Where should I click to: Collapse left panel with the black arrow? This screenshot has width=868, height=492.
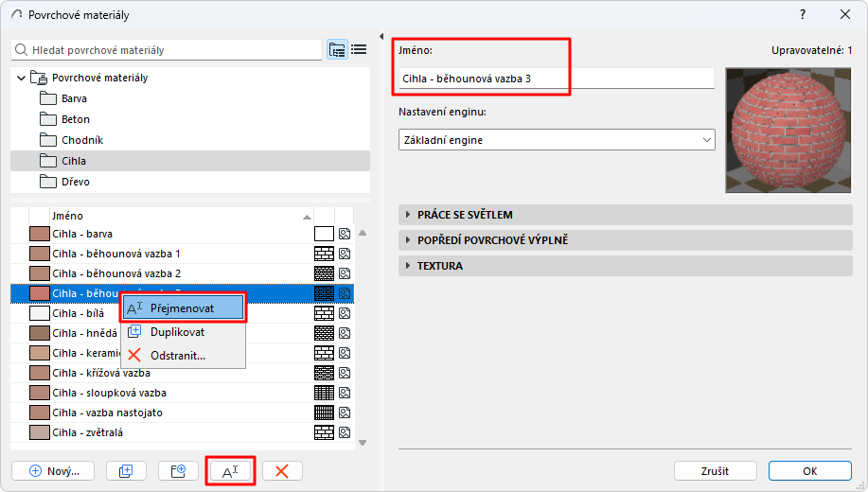point(381,37)
